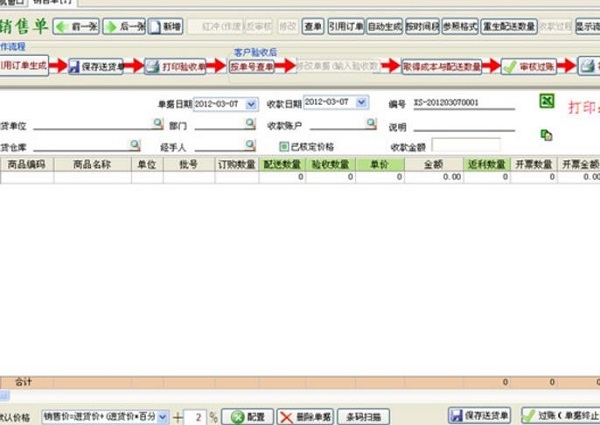Click the 批号 column header
600x425 pixels.
pos(189,164)
